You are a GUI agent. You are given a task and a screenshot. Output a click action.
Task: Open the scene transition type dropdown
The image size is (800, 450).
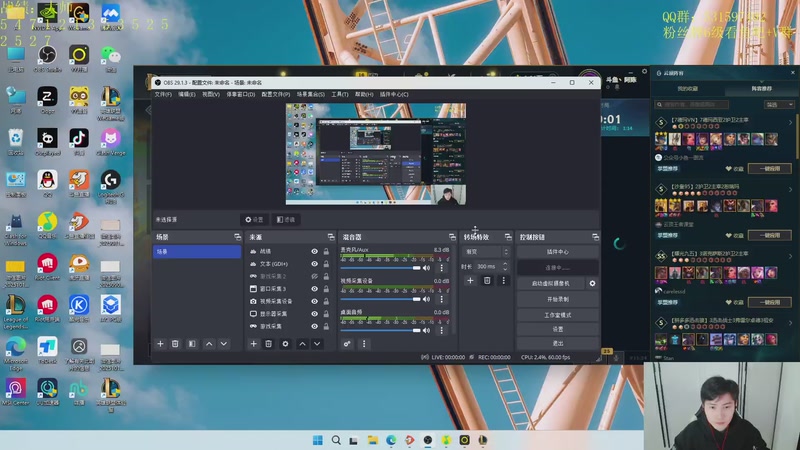tap(485, 252)
